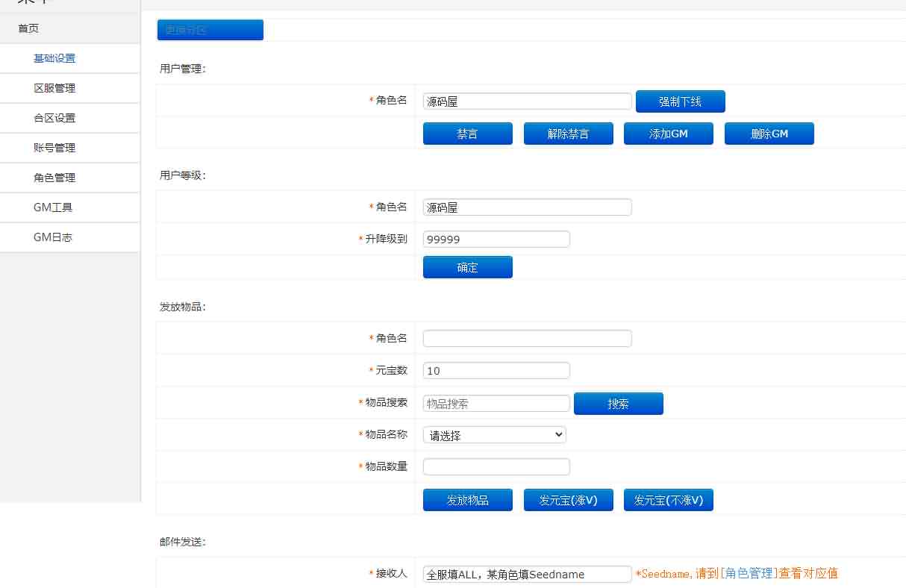Click 搜索 to search for items
Screen dimensions: 906x588
(618, 403)
